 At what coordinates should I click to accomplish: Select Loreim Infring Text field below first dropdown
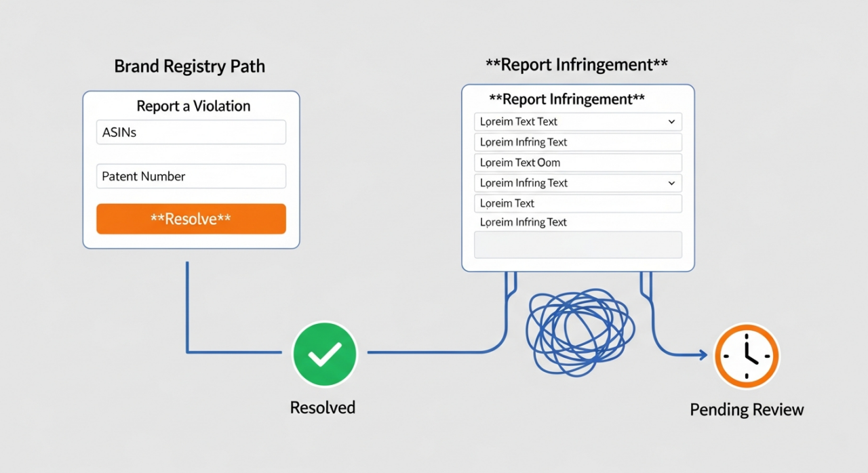[577, 142]
